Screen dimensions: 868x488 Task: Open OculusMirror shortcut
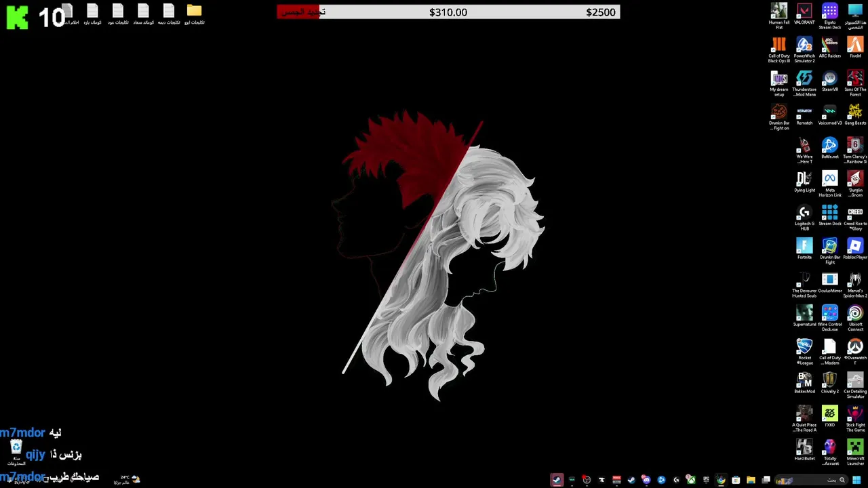click(x=830, y=283)
